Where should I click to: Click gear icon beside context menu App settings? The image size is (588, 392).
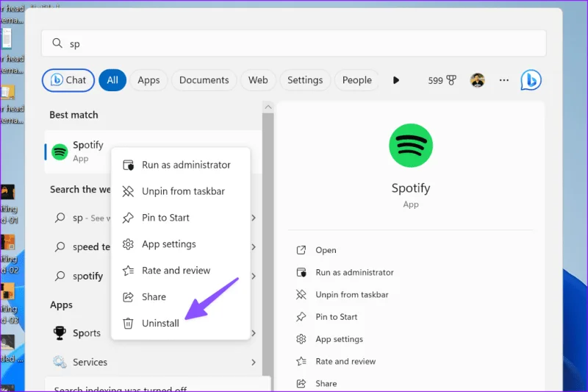128,244
